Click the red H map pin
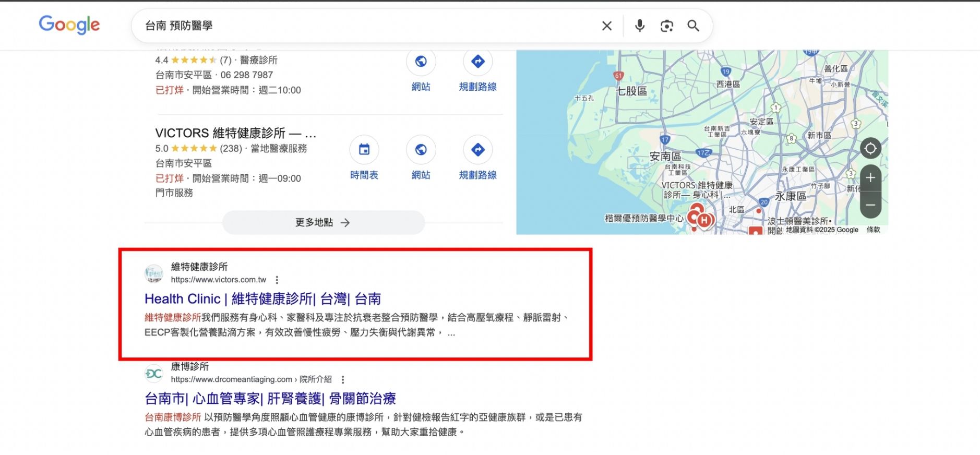 [x=704, y=220]
